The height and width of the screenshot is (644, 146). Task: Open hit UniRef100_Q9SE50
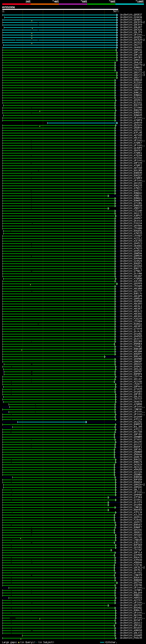click(131, 37)
